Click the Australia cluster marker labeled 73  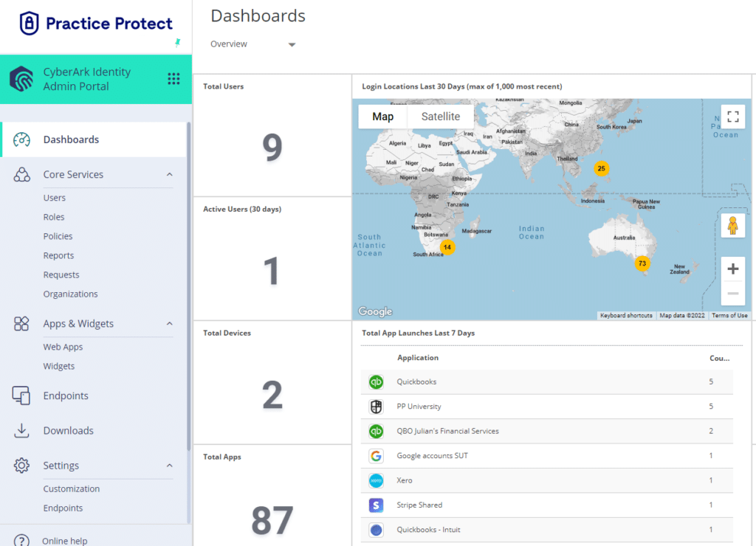tap(642, 263)
